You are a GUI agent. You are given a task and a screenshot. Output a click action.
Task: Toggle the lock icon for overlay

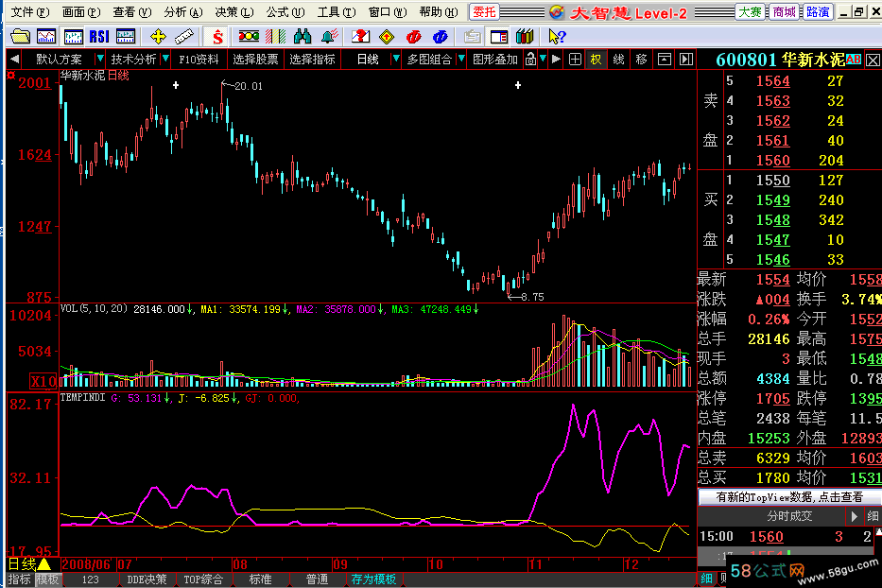530,59
